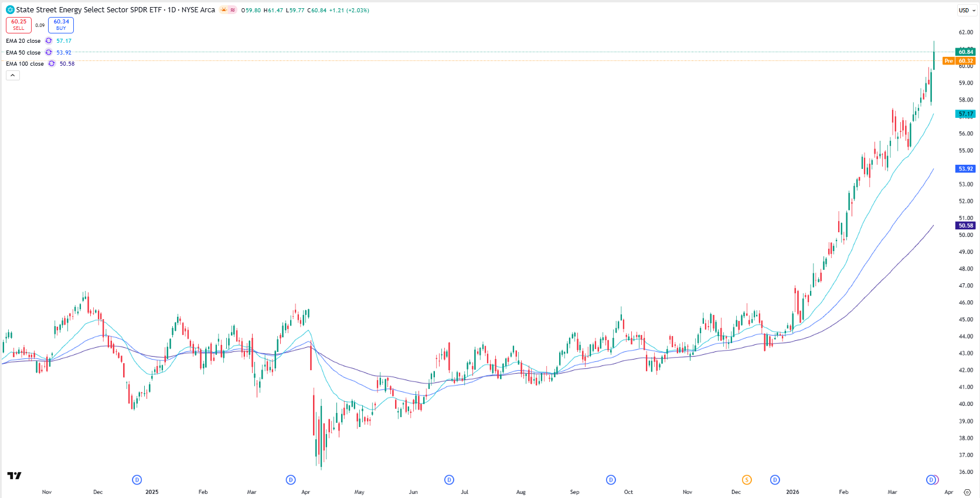Click the EMA 20 refresh cycle icon

(x=49, y=41)
